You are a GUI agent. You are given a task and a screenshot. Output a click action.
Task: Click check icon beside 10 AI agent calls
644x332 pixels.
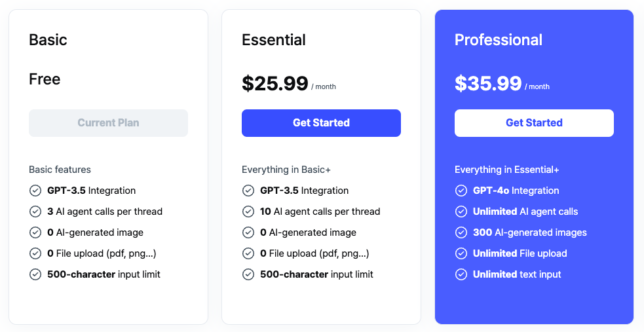248,212
